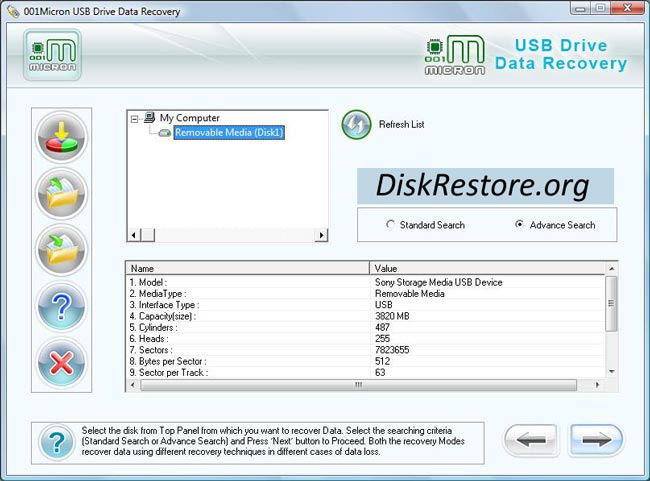
Task: Click the details table horizontal scroll thumb
Action: pos(359,385)
